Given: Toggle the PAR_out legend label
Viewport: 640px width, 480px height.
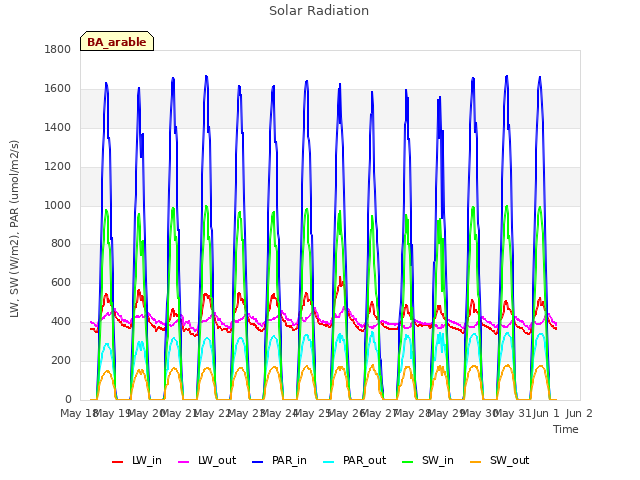Looking at the screenshot, I should pyautogui.click(x=364, y=460).
